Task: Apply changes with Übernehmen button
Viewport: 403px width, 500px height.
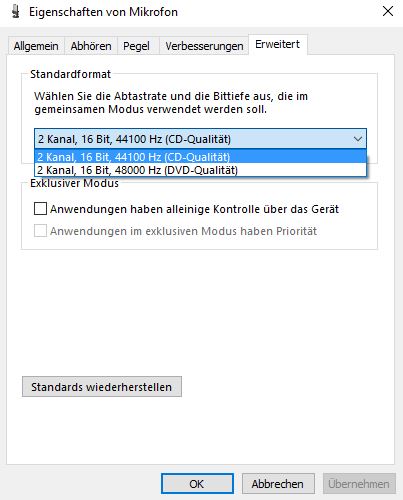Action: click(359, 484)
